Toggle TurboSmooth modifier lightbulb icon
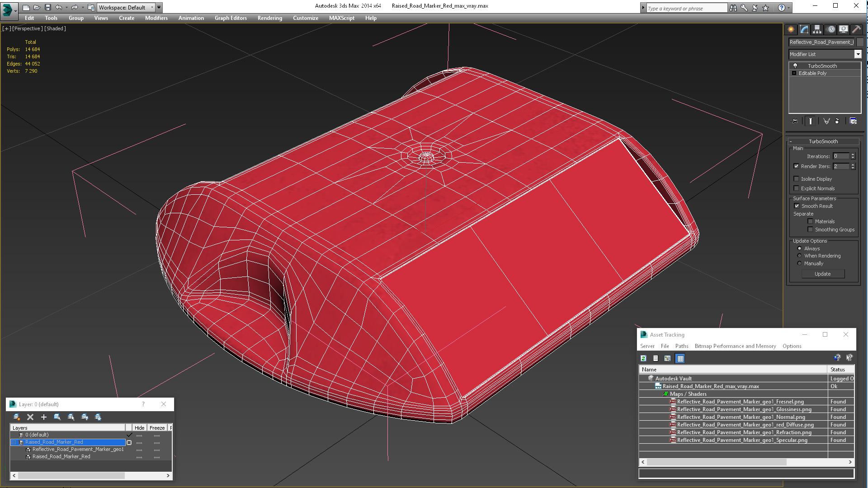Viewport: 868px width, 488px height. click(795, 66)
